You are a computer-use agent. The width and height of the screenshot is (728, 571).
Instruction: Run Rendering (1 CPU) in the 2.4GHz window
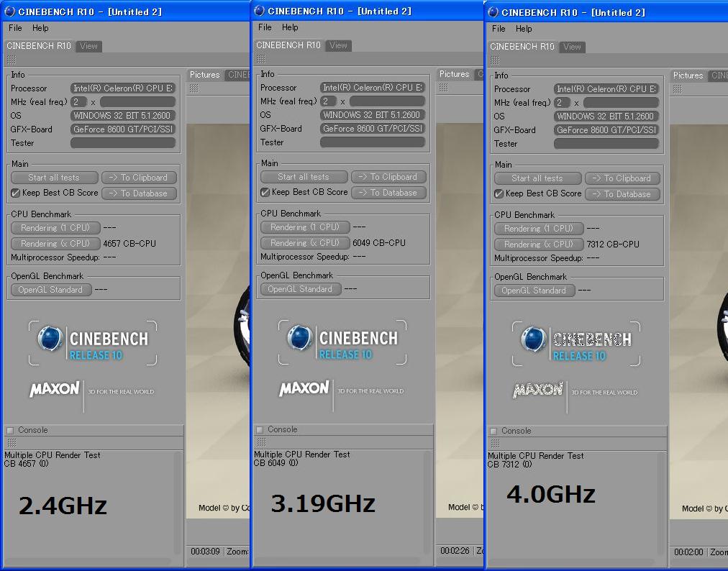55,228
